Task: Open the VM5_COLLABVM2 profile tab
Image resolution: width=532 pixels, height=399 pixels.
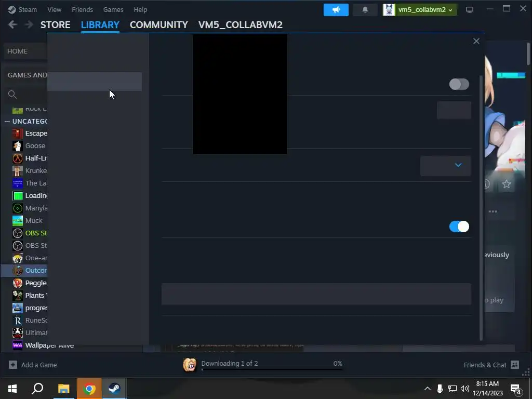Action: pos(240,25)
